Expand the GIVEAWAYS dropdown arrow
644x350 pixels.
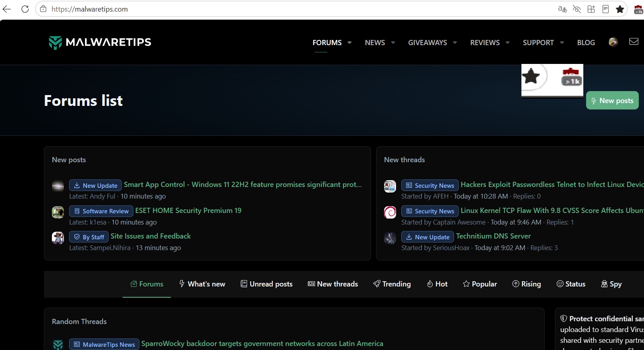tap(455, 42)
